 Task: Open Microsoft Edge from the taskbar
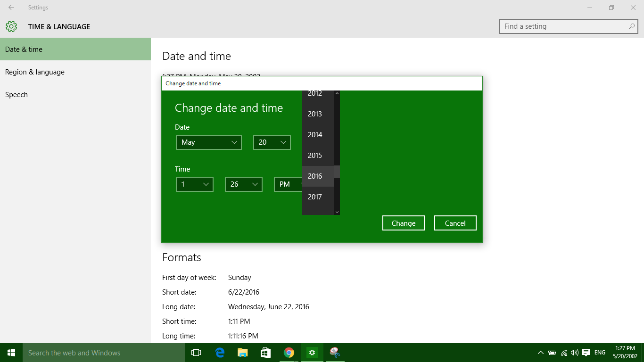point(219,353)
